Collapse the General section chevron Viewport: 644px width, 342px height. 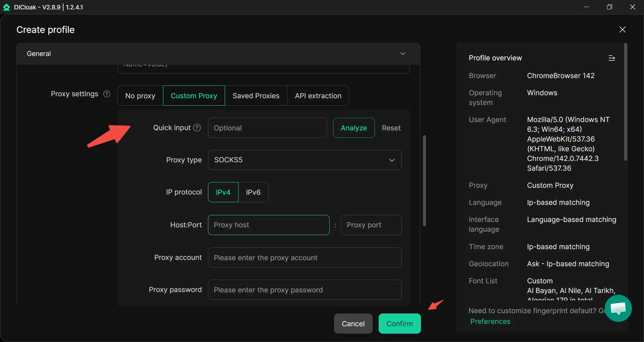click(402, 54)
